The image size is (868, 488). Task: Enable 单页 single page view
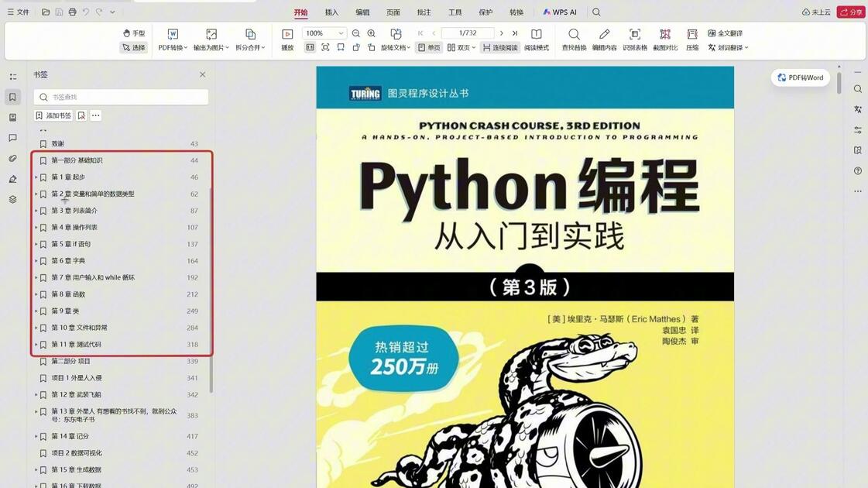coord(429,47)
